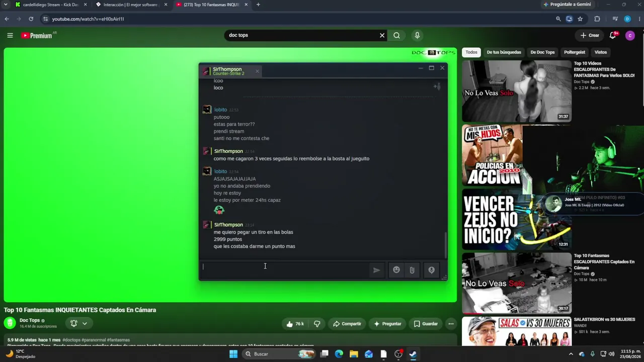Open 'Top 10 Fantasmas ESCALOFRIANTES' 30:17 thumbnail
The height and width of the screenshot is (362, 644).
[x=517, y=283]
